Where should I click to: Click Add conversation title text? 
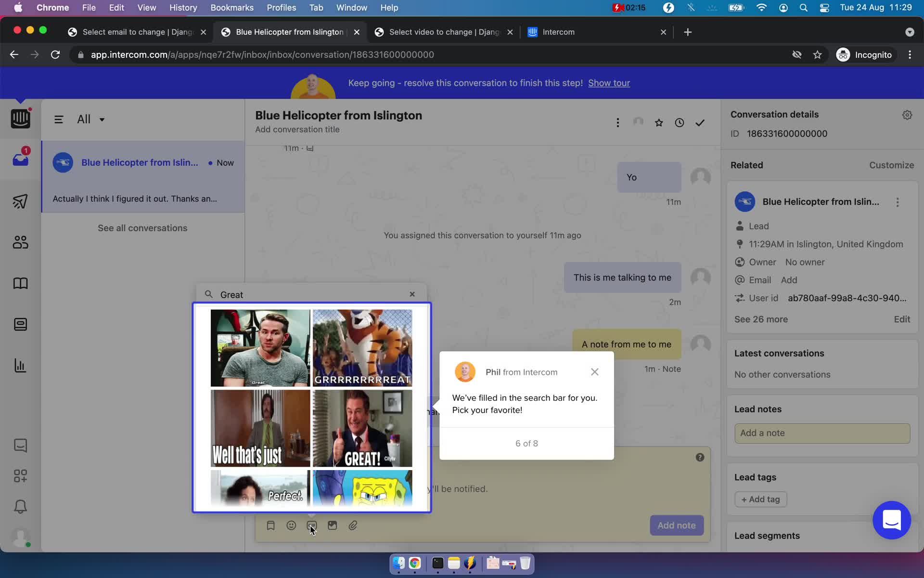click(x=297, y=130)
